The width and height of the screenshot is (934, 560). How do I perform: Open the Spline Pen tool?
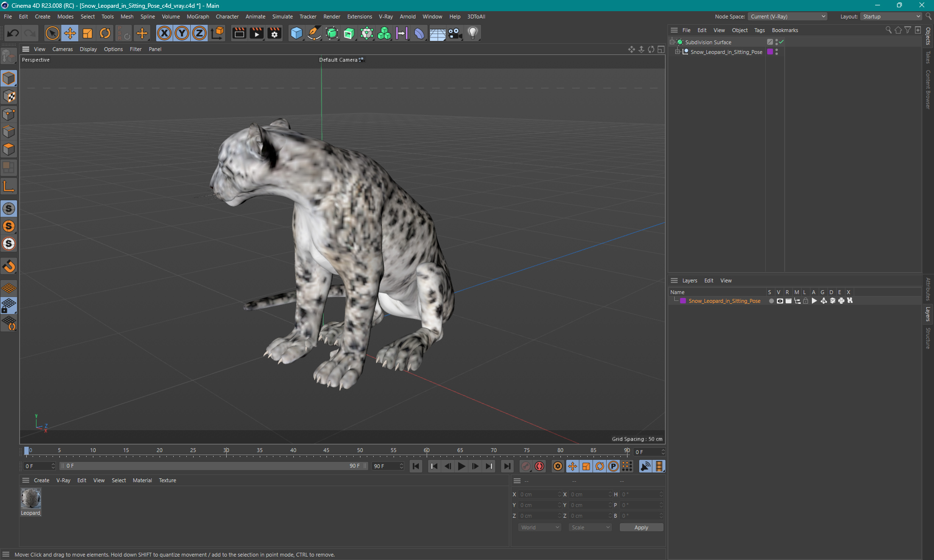(314, 33)
